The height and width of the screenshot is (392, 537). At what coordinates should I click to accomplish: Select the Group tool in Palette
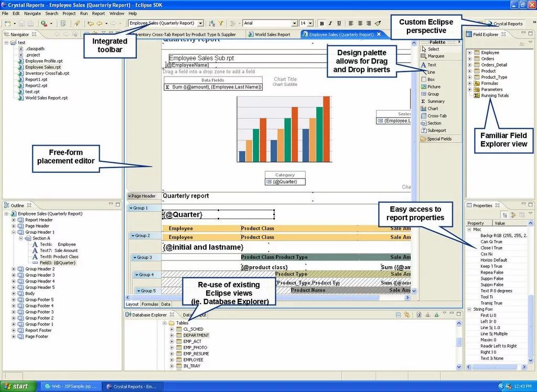430,94
